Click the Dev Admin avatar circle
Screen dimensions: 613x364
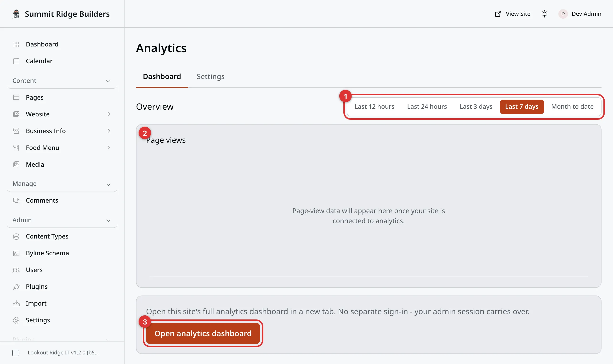coord(563,14)
